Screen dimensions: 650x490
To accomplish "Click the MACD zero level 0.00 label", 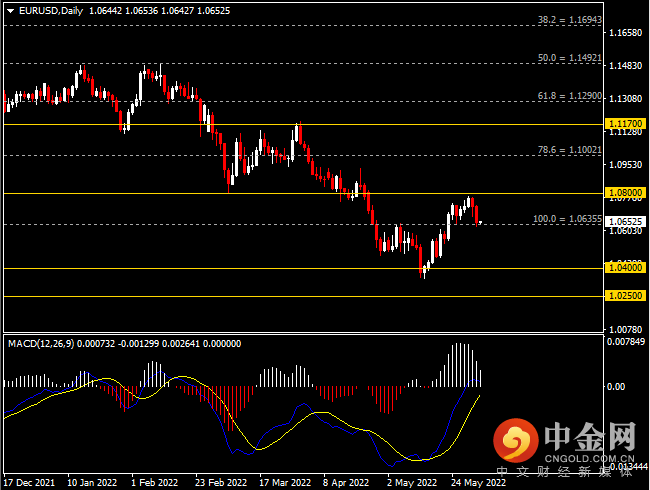I will [616, 386].
